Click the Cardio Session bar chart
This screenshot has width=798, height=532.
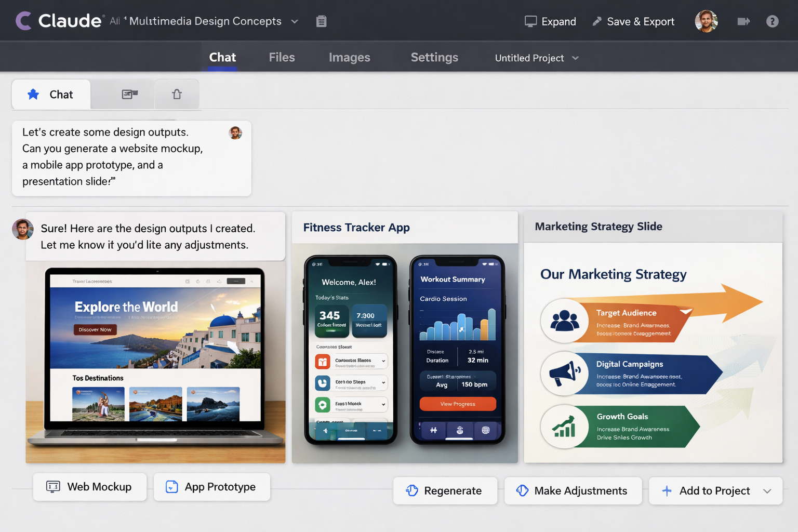click(457, 325)
